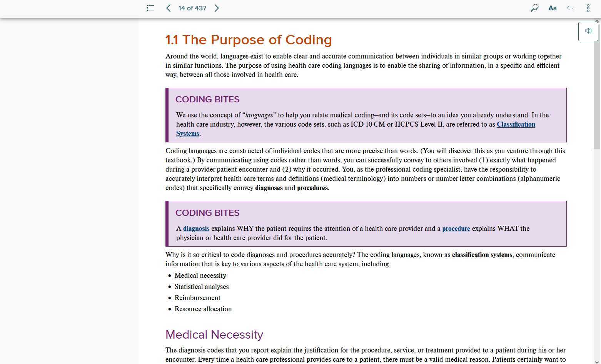This screenshot has width=601, height=364.
Task: Activate the read-aloud speaker icon
Action: click(588, 31)
